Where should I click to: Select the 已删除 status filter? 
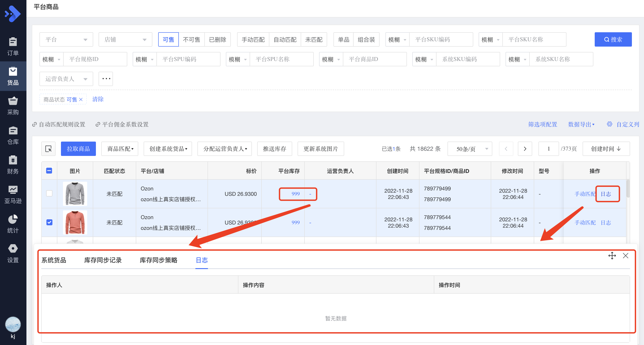click(218, 39)
